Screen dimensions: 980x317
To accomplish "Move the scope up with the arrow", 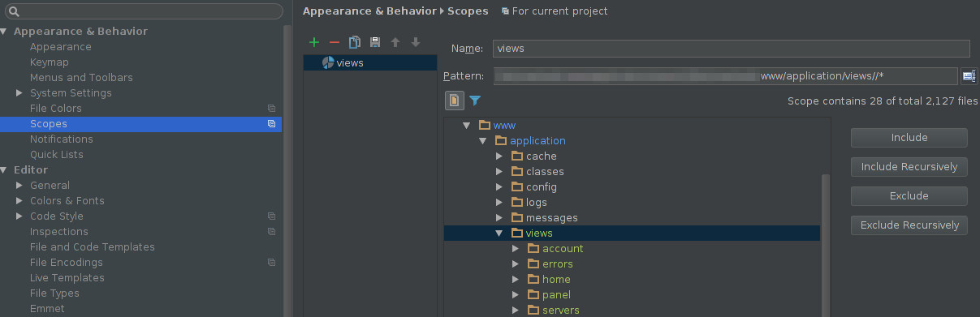I will tap(395, 42).
